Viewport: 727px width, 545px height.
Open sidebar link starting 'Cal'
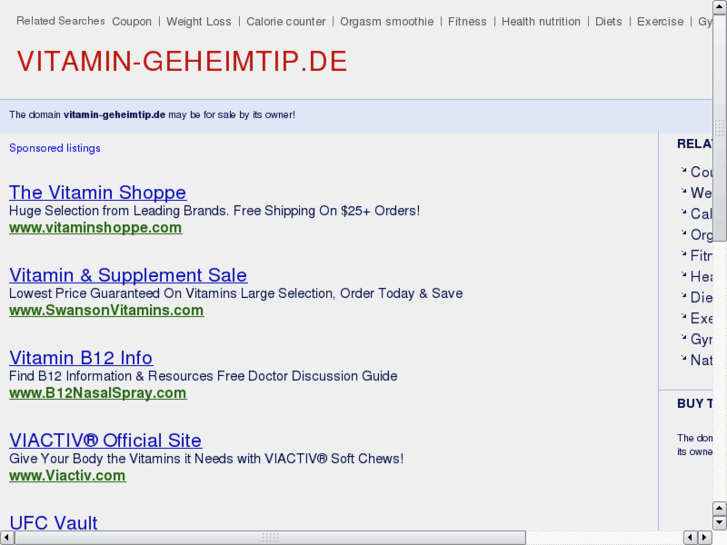click(701, 214)
